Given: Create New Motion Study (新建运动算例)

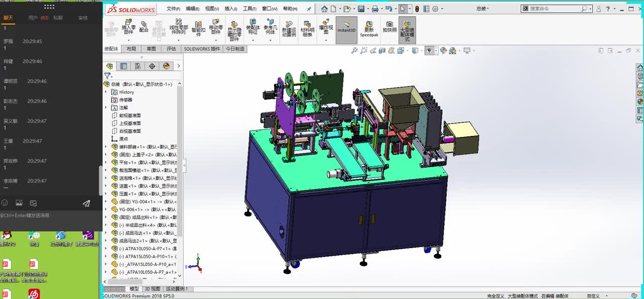Looking at the screenshot, I should pos(289,29).
